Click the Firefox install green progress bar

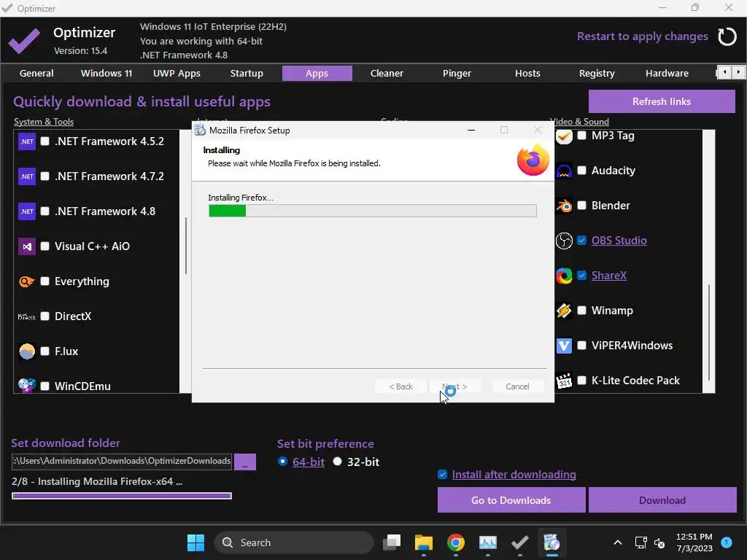coord(373,211)
